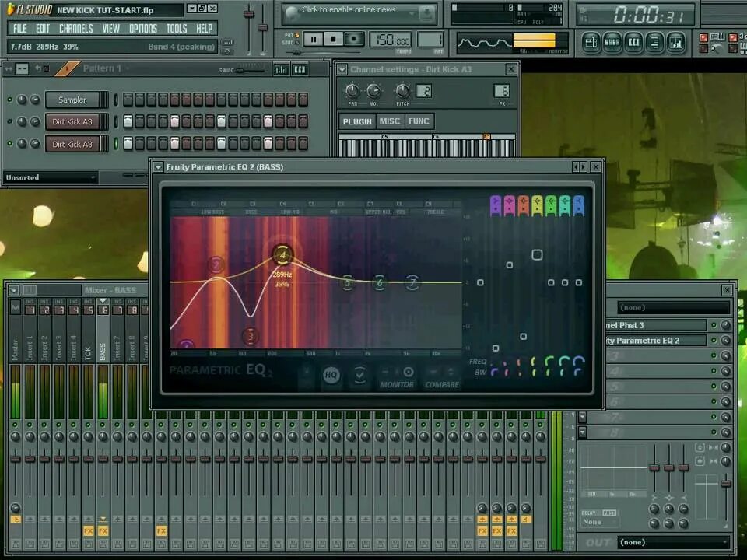Image resolution: width=747 pixels, height=560 pixels.
Task: Toggle Phat 3 effect slot enable LED
Action: tap(714, 325)
